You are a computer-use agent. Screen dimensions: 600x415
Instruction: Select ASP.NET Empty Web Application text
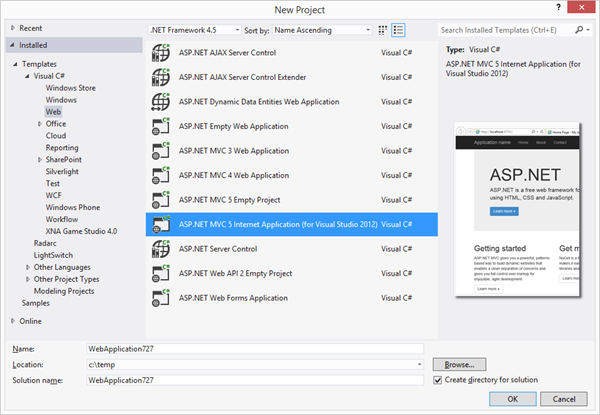233,126
